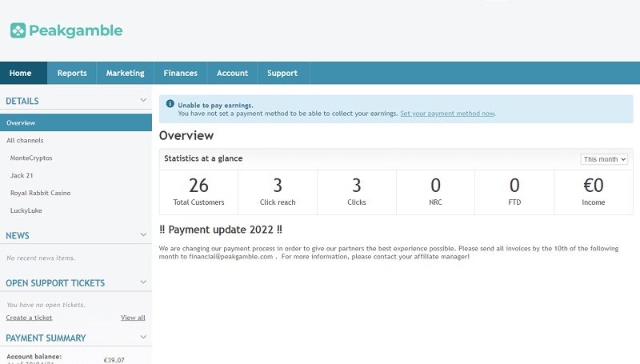The width and height of the screenshot is (640, 364).
Task: Select Overview in the sidebar
Action: click(x=76, y=122)
